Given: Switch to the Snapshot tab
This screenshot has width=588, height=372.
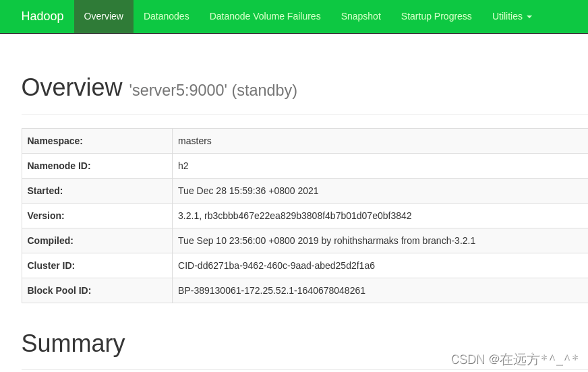Looking at the screenshot, I should [x=361, y=16].
